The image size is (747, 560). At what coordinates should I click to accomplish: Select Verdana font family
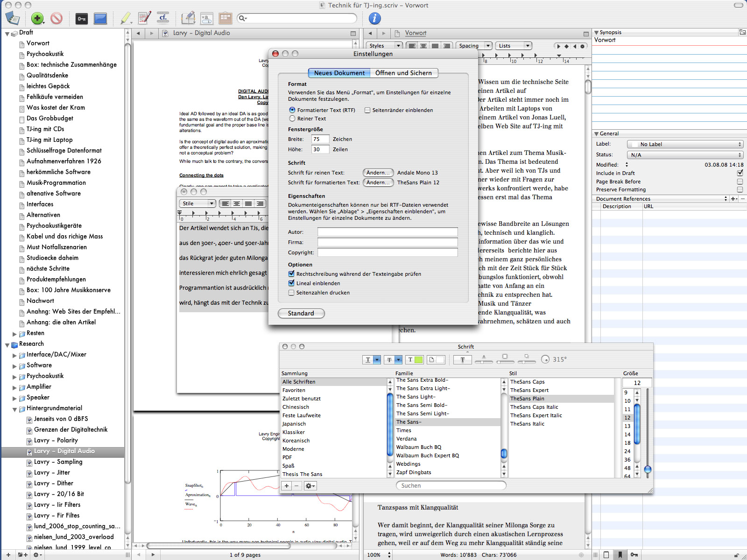(x=407, y=439)
